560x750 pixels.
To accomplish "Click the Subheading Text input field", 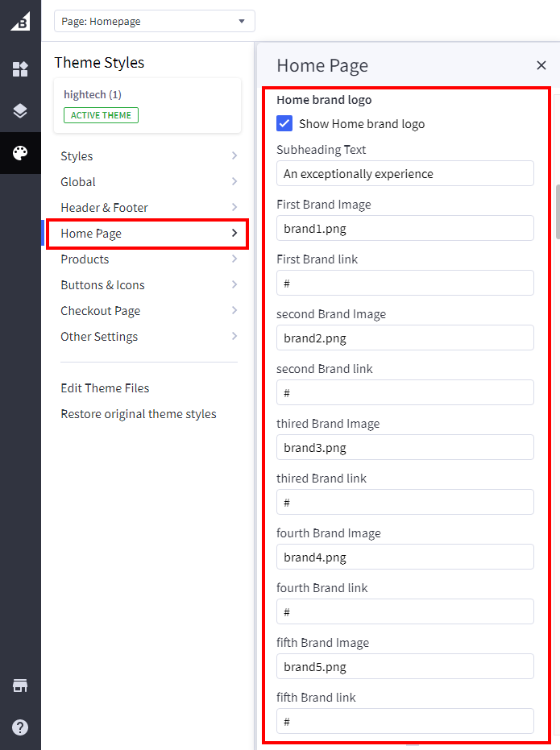I will click(x=404, y=173).
